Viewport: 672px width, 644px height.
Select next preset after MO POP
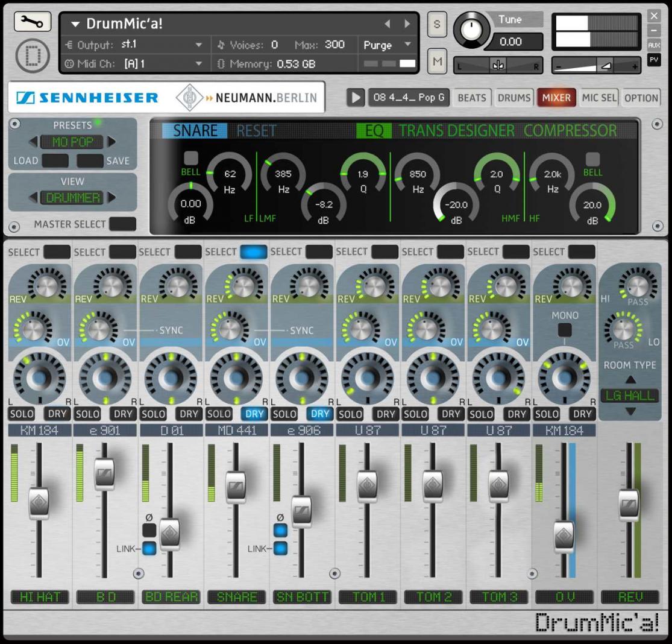point(111,142)
